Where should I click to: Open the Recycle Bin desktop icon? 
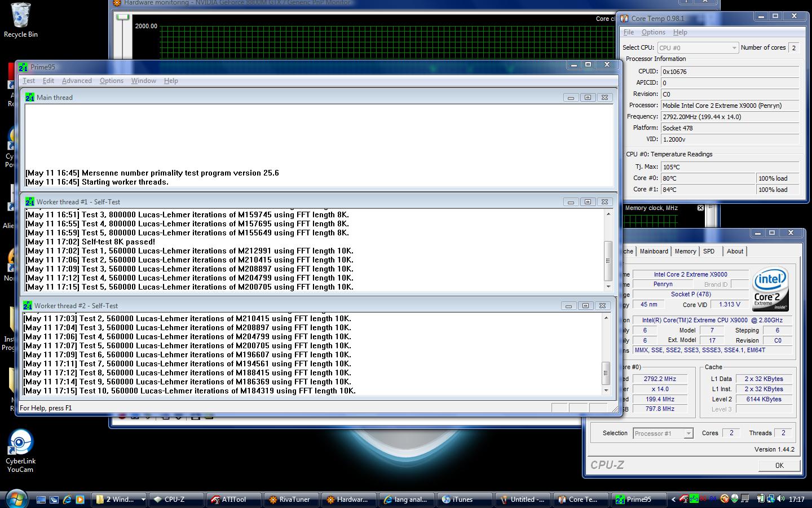point(21,20)
